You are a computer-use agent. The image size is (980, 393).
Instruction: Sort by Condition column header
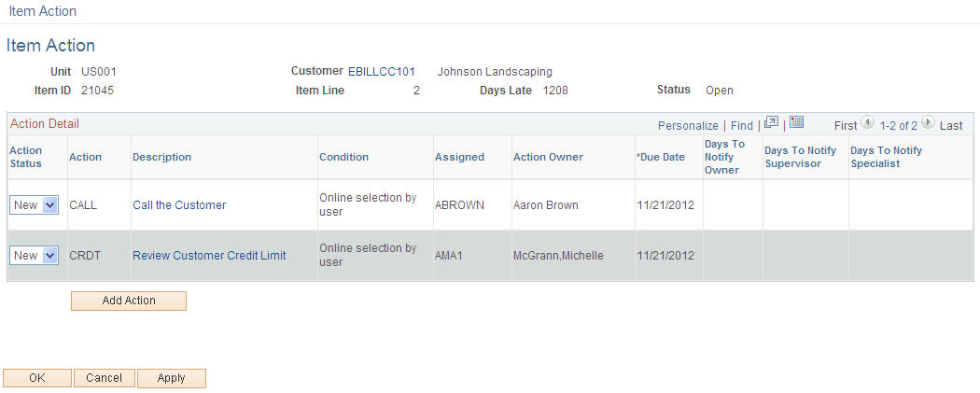343,157
